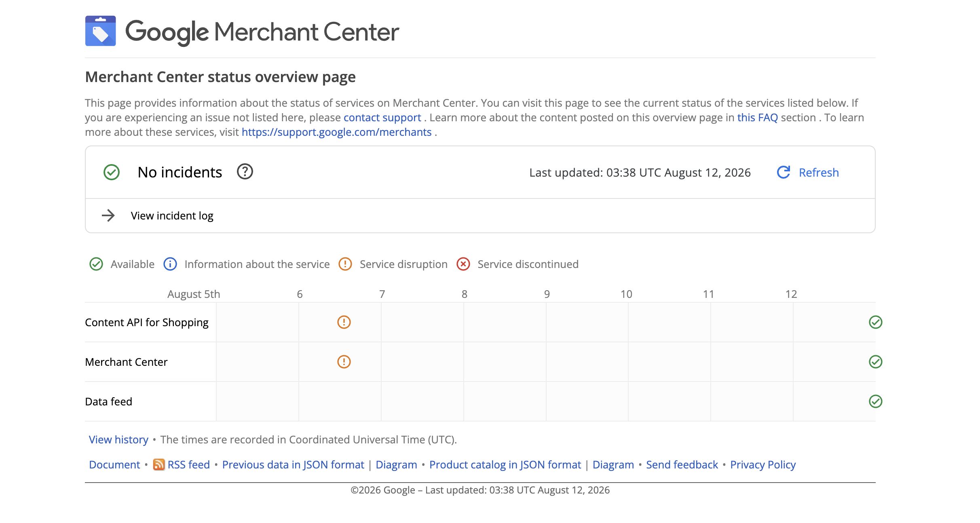
Task: Click the Information about the service legend label
Action: tap(257, 264)
